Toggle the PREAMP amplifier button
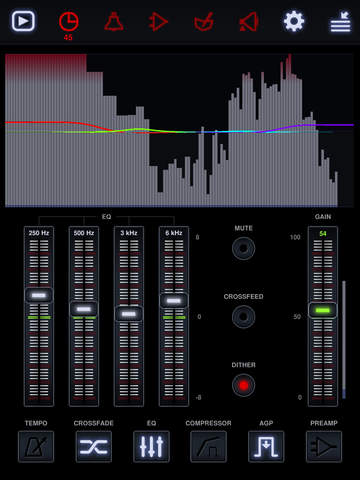 click(x=324, y=446)
